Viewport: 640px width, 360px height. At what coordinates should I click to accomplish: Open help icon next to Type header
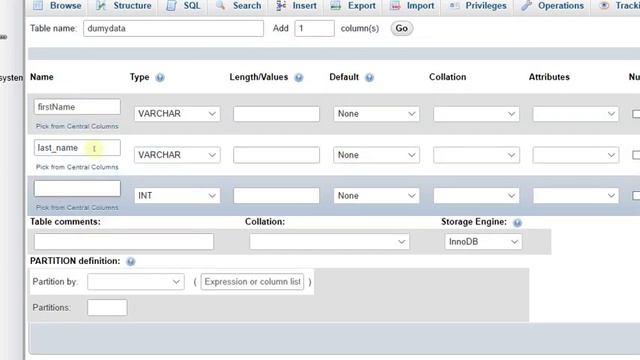(160, 78)
